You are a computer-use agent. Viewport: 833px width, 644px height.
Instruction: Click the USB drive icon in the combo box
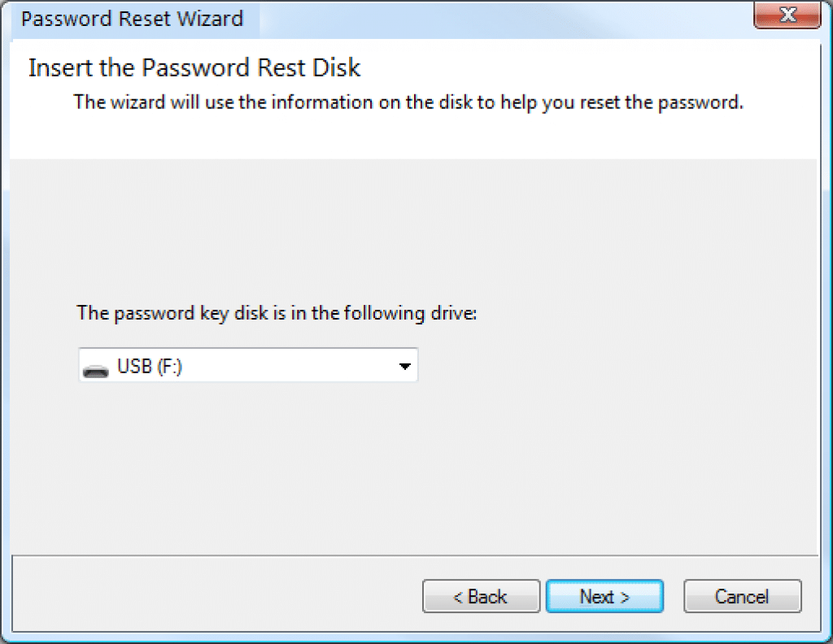coord(97,368)
